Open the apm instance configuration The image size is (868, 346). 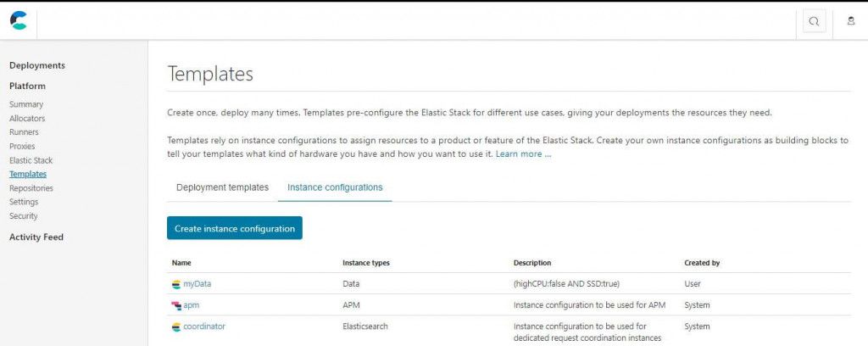click(x=191, y=305)
